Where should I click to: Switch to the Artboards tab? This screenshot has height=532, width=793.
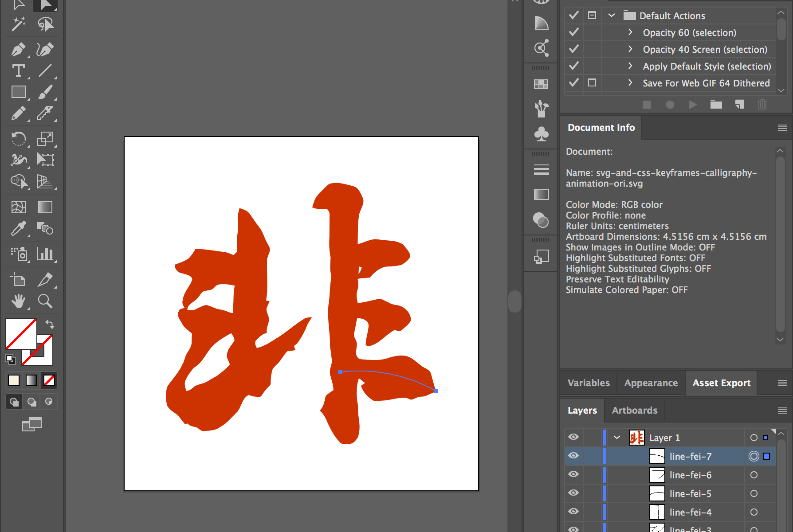click(x=635, y=411)
